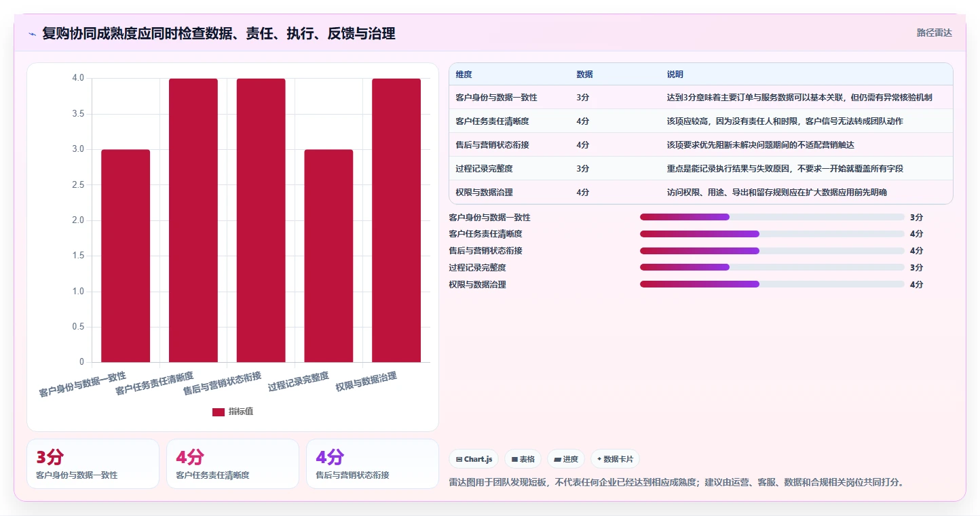The image size is (980, 516).
Task: Select the 过程记录完整度 table cell
Action: pyautogui.click(x=485, y=169)
